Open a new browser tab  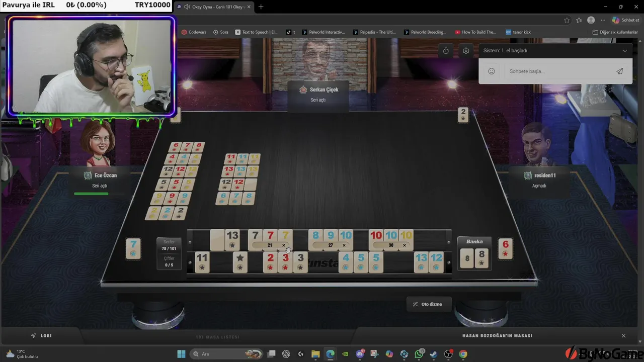click(x=261, y=7)
